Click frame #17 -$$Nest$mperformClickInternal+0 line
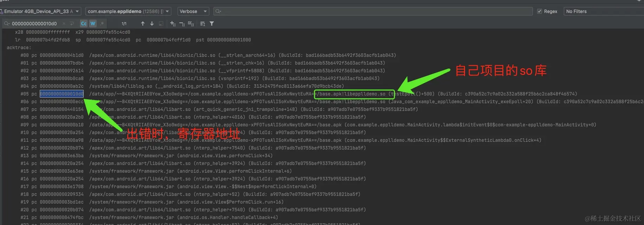644x225 pixels. pyautogui.click(x=168, y=186)
